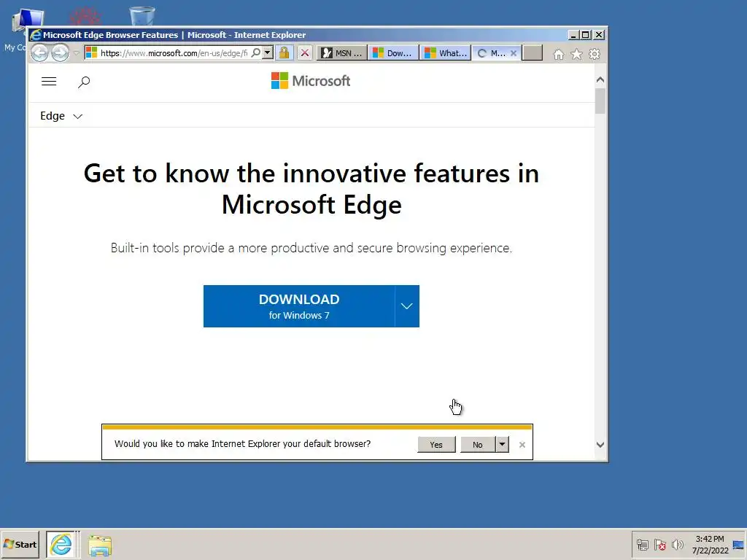Open the recent pages dropdown arrow
This screenshot has width=747, height=560.
pos(76,52)
